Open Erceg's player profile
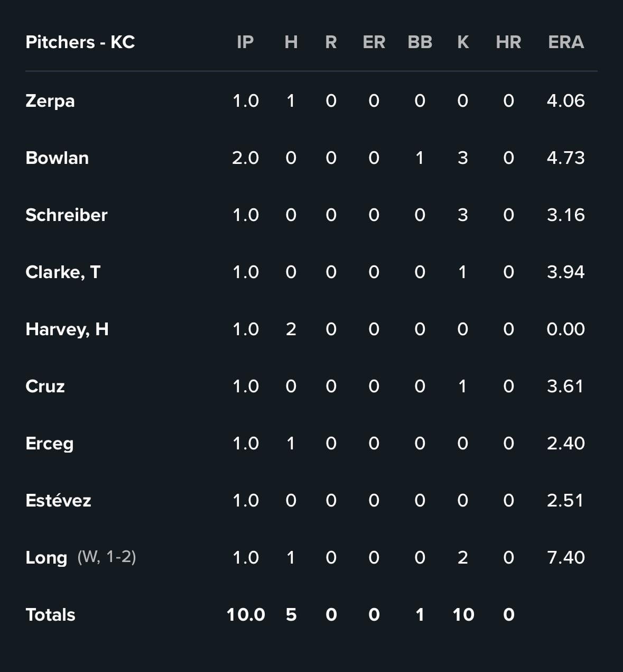The image size is (623, 672). [50, 444]
